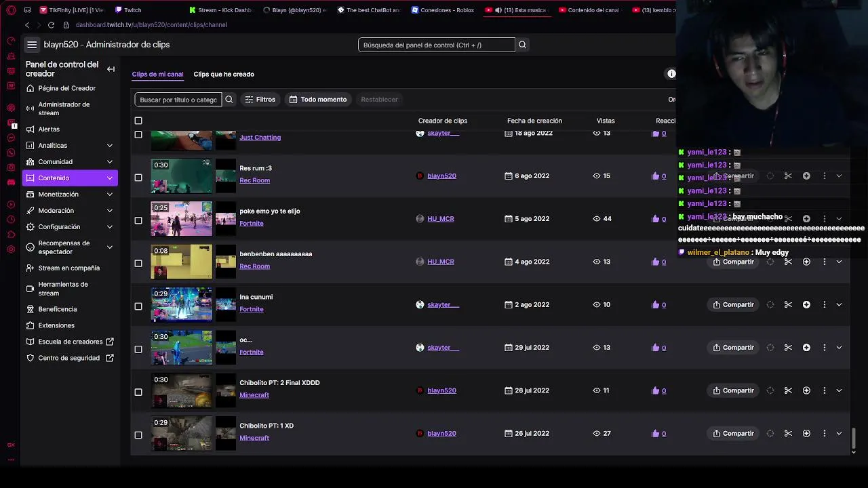This screenshot has width=868, height=488.
Task: Click plus icon for Chibolito PT: 2 clip
Action: [x=806, y=390]
